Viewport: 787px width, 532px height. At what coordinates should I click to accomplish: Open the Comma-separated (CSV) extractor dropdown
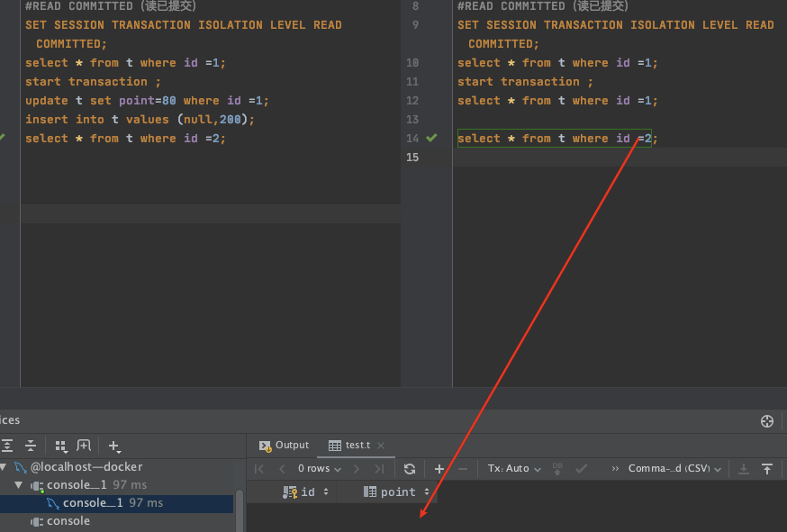674,468
